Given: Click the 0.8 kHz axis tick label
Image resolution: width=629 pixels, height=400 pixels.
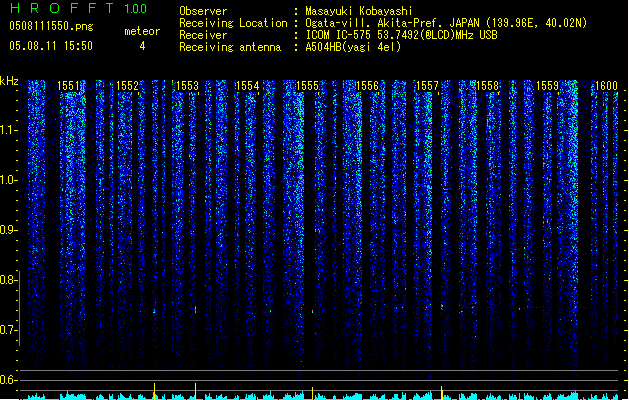Looking at the screenshot, I should [8, 280].
